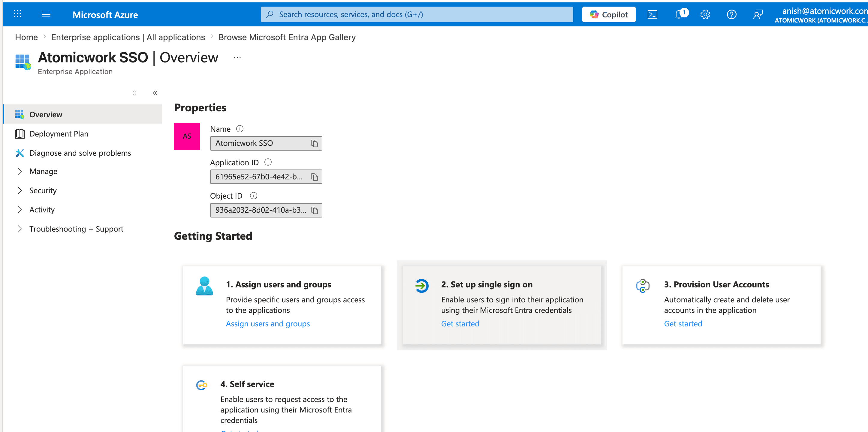Open the Feedback icon in header
The image size is (868, 432).
tap(758, 14)
